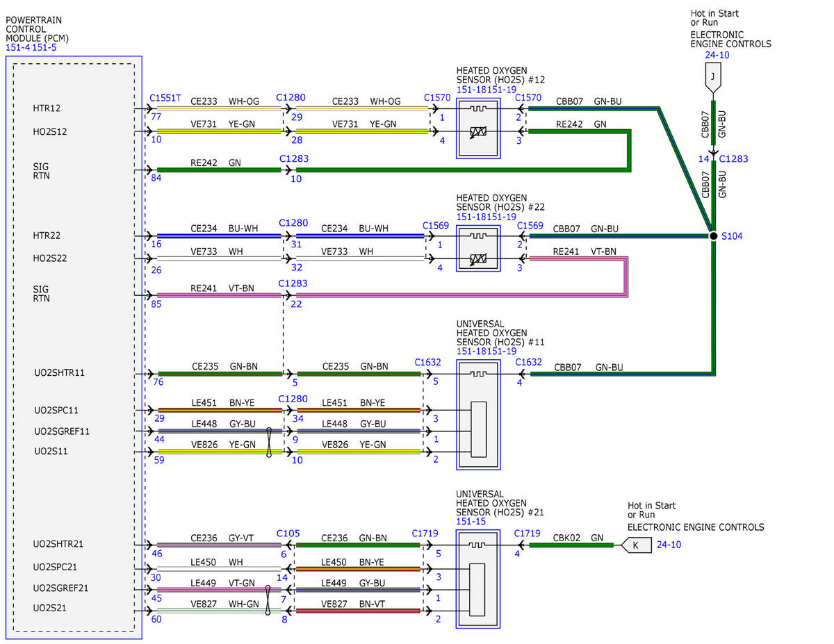
Task: Select the S104 splice dot
Action: click(x=713, y=236)
